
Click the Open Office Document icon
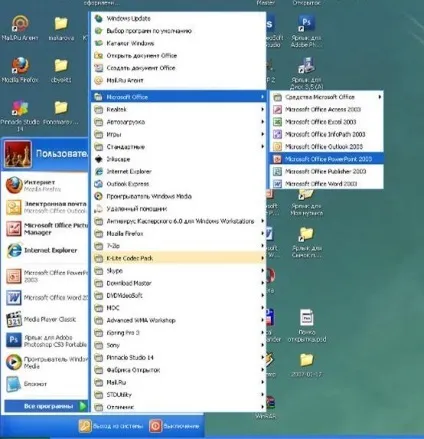click(98, 55)
